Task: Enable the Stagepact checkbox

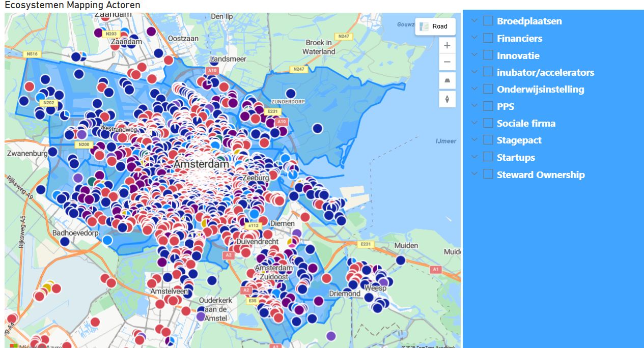Action: 488,140
